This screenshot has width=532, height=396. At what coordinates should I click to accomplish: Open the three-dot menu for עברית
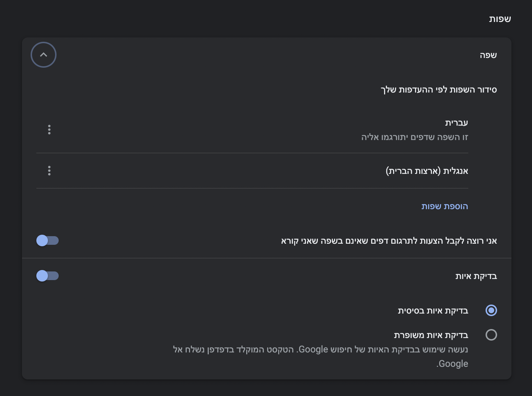[x=49, y=130]
